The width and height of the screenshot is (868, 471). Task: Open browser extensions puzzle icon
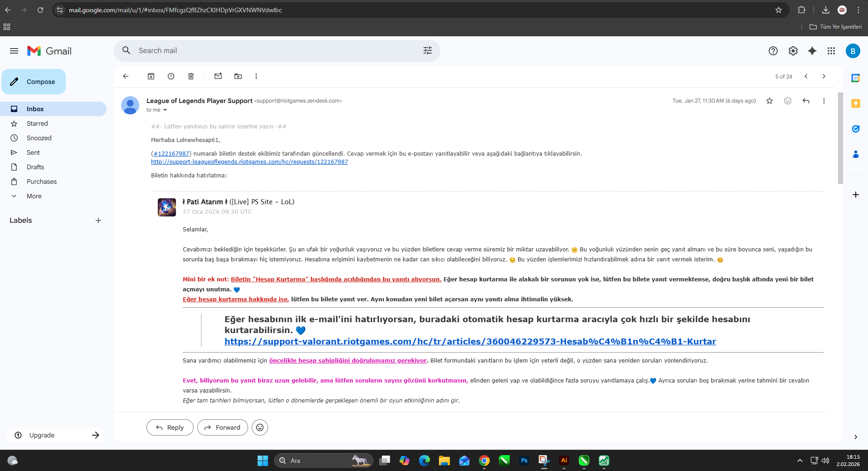pyautogui.click(x=801, y=10)
